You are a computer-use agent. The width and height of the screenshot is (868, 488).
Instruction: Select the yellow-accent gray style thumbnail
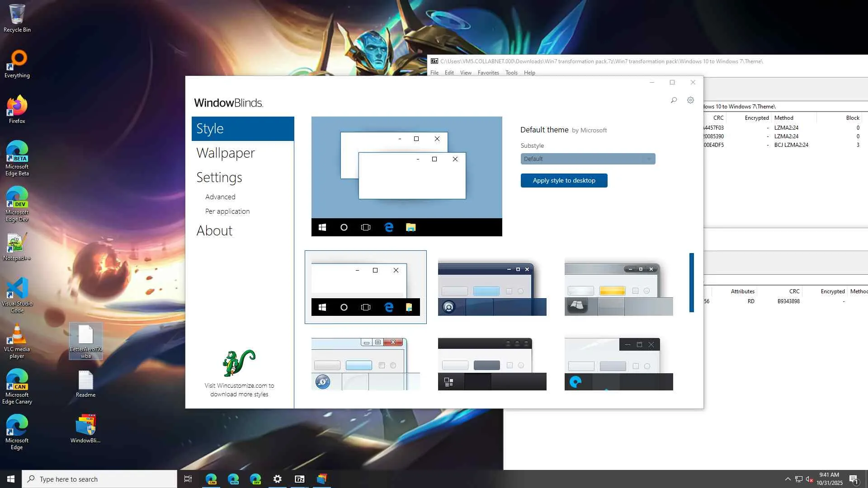[618, 289]
